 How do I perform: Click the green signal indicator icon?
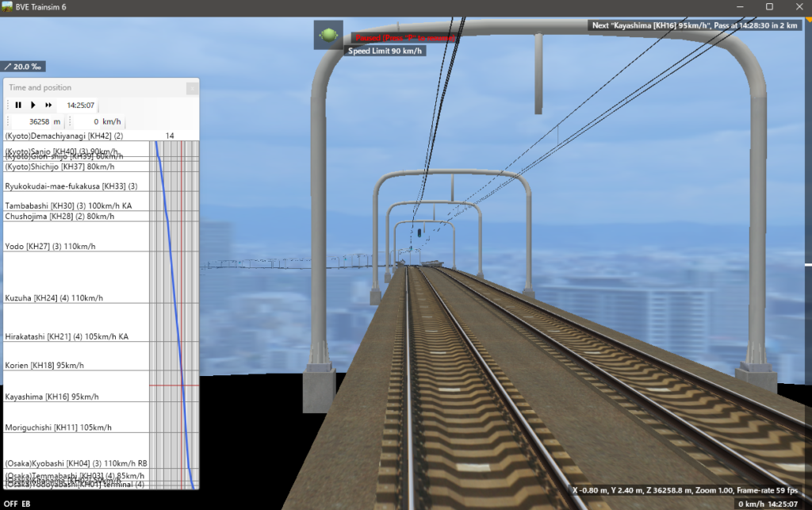point(328,35)
